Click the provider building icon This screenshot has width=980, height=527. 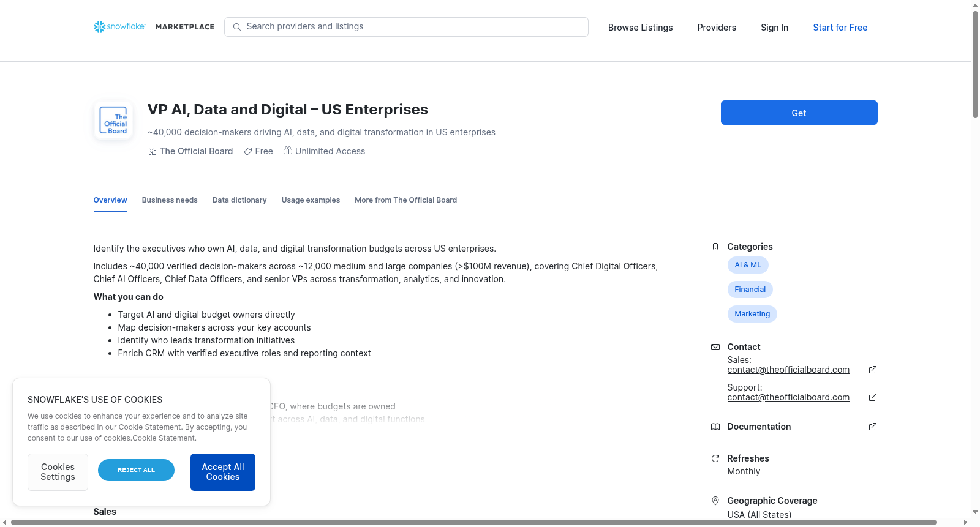(x=153, y=151)
